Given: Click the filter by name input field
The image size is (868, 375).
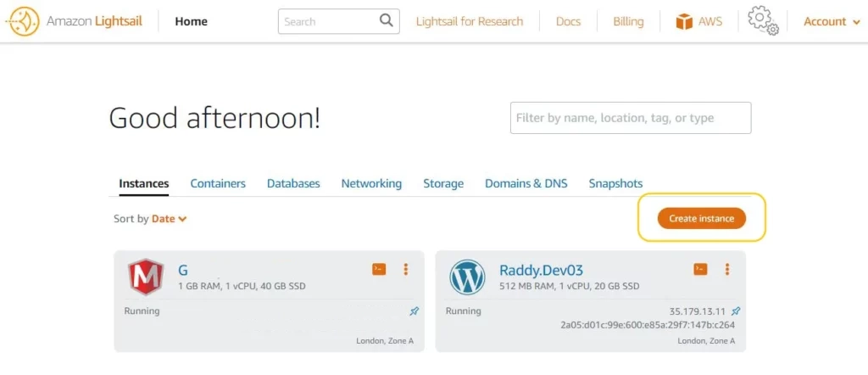Looking at the screenshot, I should pyautogui.click(x=630, y=118).
